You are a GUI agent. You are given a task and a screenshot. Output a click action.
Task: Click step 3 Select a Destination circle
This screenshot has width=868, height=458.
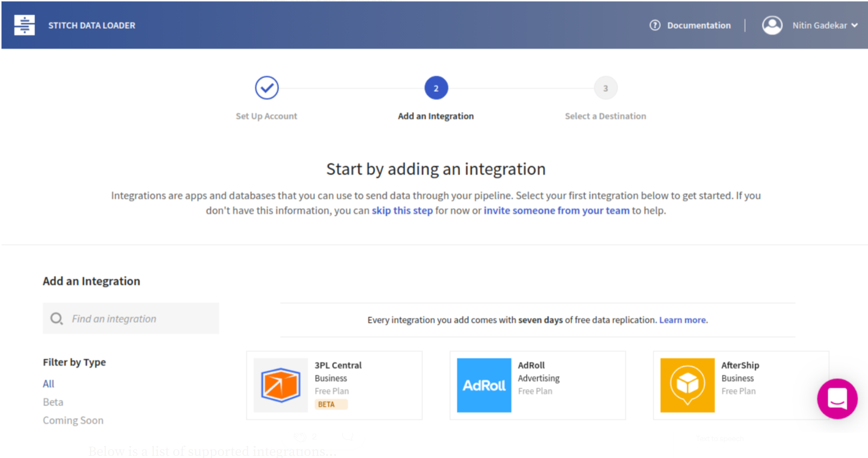[x=605, y=88]
